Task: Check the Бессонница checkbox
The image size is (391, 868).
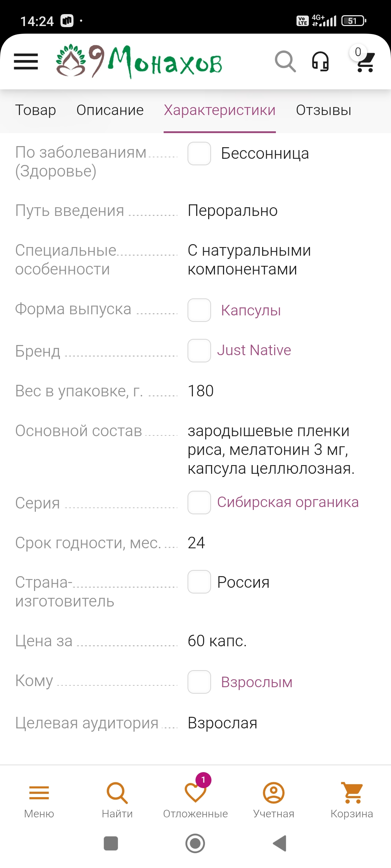Action: [x=199, y=154]
